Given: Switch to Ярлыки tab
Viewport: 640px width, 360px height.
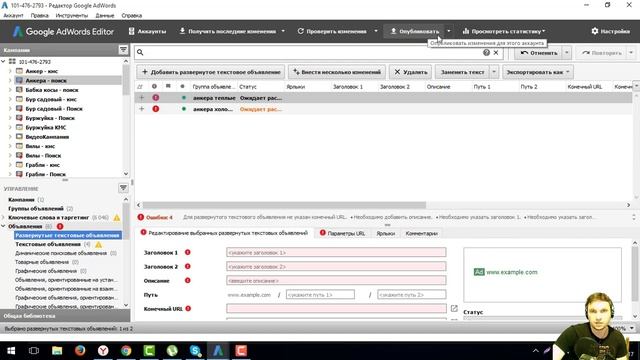Looking at the screenshot, I should tap(386, 233).
